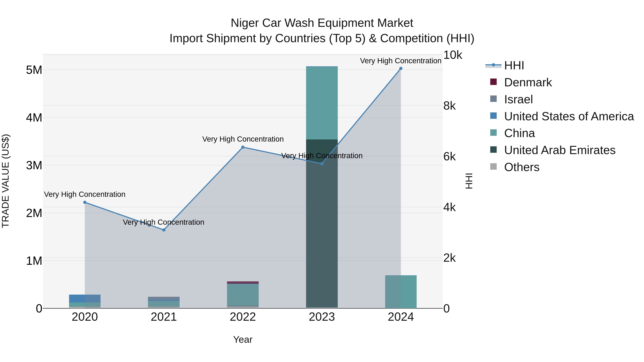The width and height of the screenshot is (644, 362).
Task: Click the USA blue color swatch
Action: coord(494,116)
